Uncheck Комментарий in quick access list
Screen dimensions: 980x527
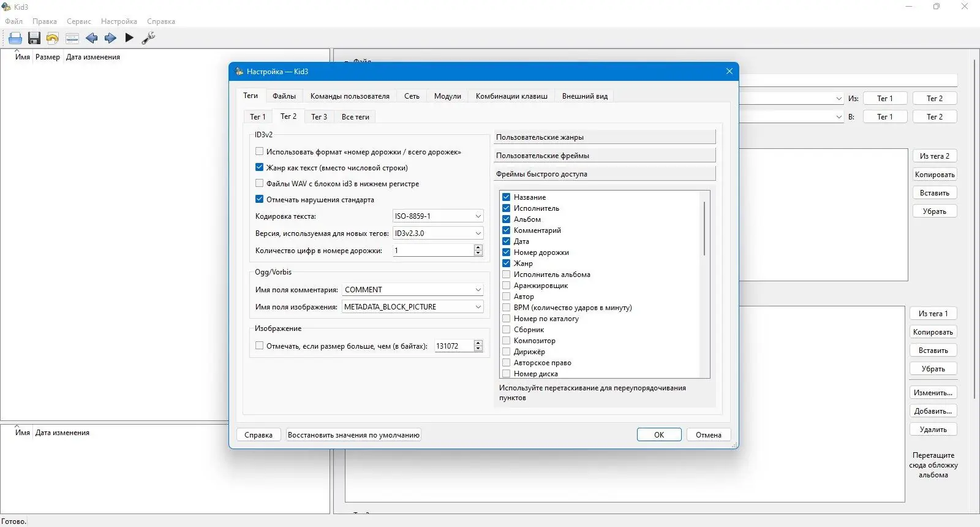pyautogui.click(x=507, y=230)
